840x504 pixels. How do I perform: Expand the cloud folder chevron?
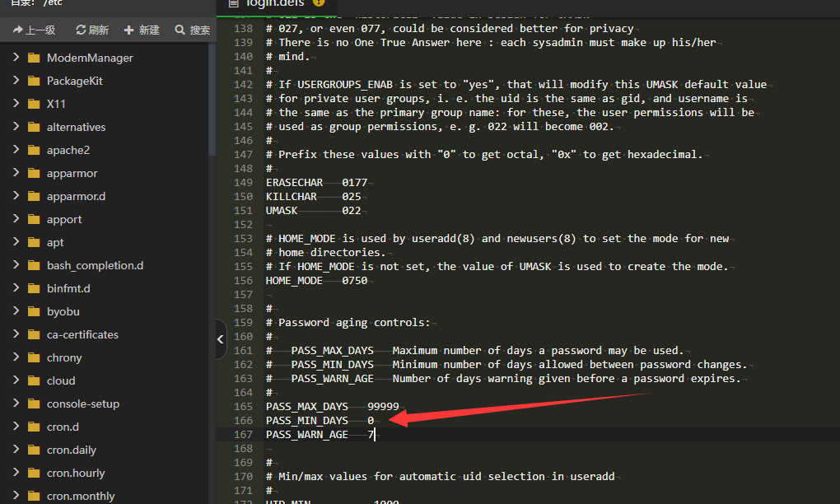(16, 380)
